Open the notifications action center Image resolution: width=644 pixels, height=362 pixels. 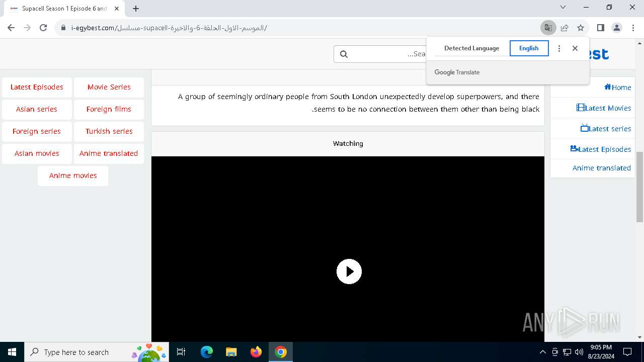pyautogui.click(x=627, y=352)
